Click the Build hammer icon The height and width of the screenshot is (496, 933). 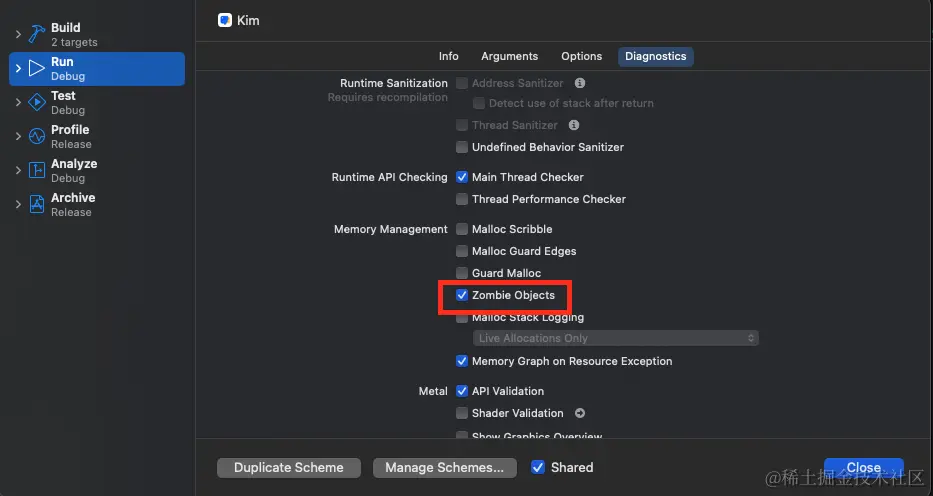tap(37, 34)
